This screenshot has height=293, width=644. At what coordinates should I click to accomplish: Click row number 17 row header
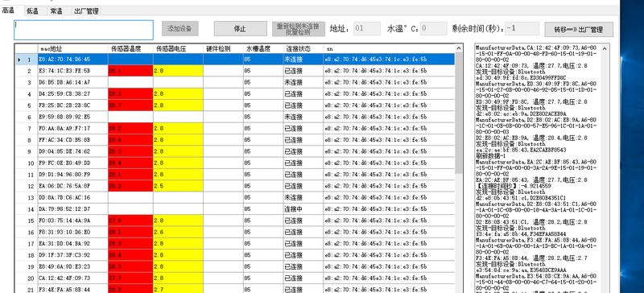[x=27, y=243]
